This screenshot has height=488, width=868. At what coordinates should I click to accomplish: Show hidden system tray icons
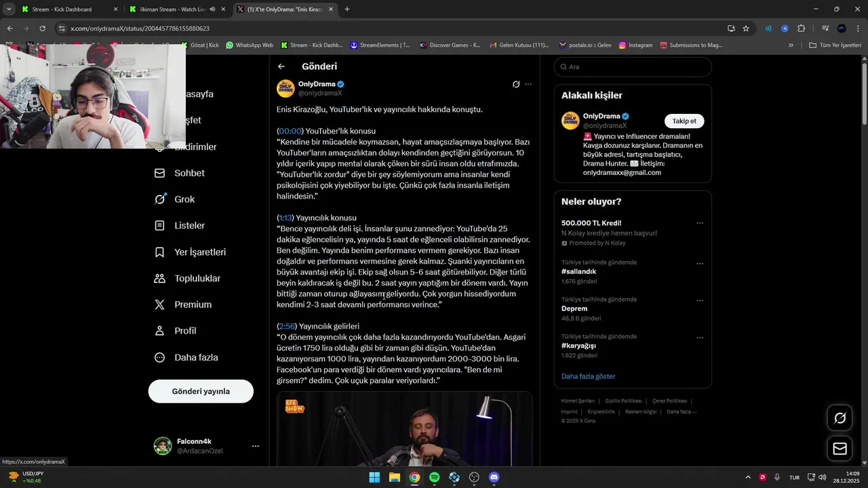coord(748,477)
